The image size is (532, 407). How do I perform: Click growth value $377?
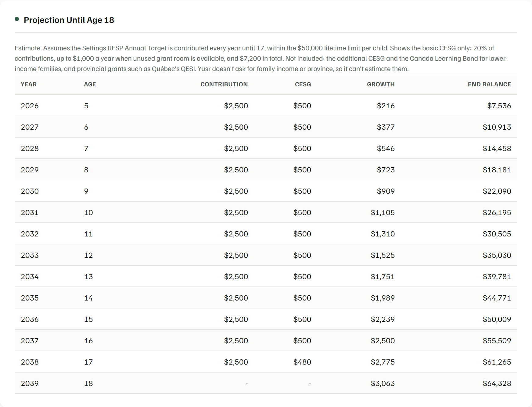click(x=386, y=127)
